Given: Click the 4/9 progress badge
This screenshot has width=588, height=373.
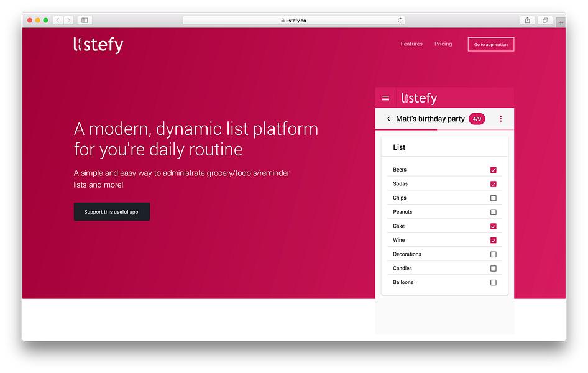Looking at the screenshot, I should pos(477,119).
